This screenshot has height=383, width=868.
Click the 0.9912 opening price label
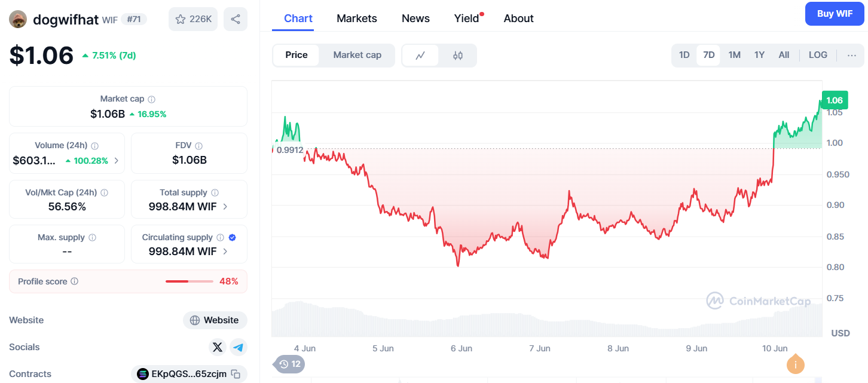[x=290, y=149]
